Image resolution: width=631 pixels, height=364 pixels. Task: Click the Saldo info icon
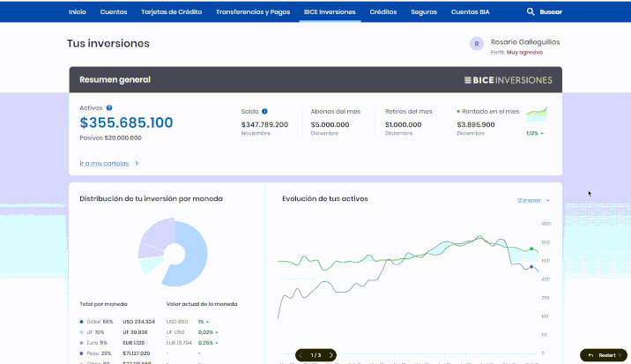(x=264, y=112)
